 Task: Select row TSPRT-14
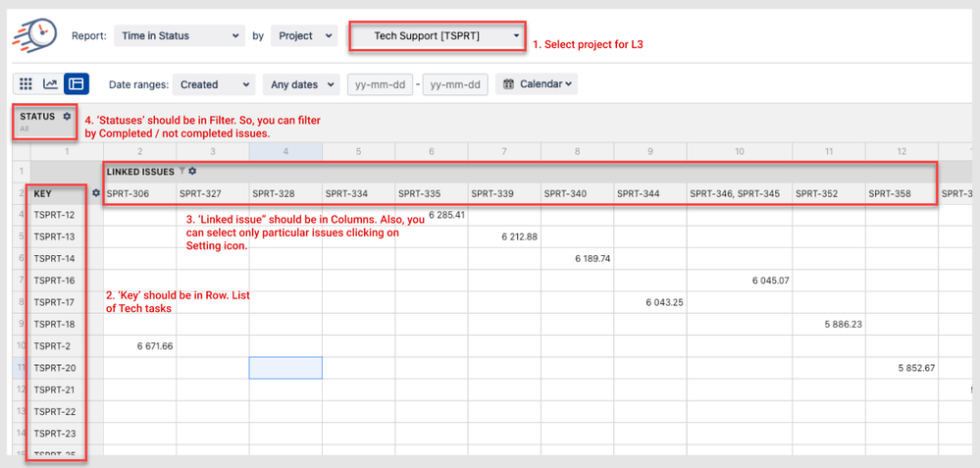pos(54,259)
